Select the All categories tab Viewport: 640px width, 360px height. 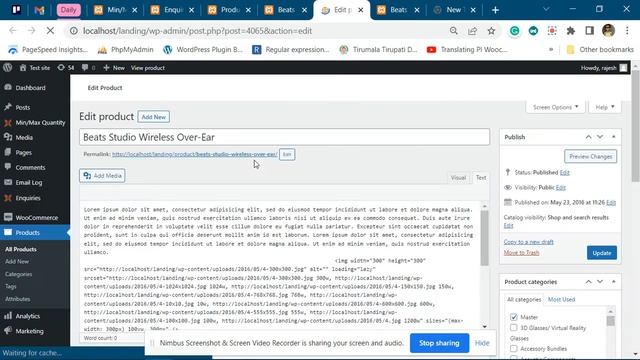524,299
